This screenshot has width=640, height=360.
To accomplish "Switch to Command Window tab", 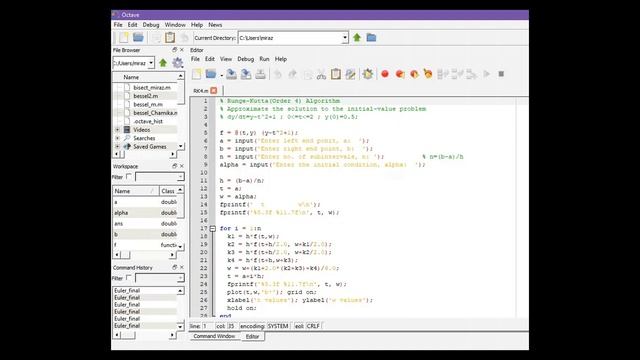I will [x=214, y=336].
